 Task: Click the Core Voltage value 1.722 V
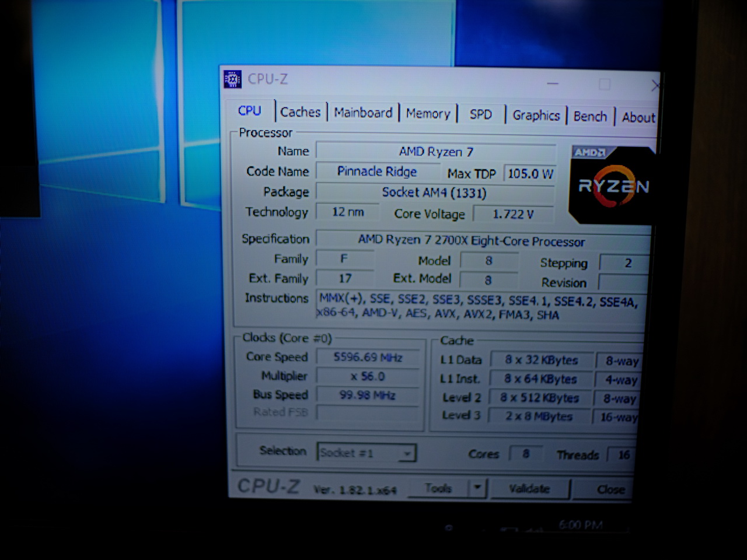pyautogui.click(x=513, y=214)
